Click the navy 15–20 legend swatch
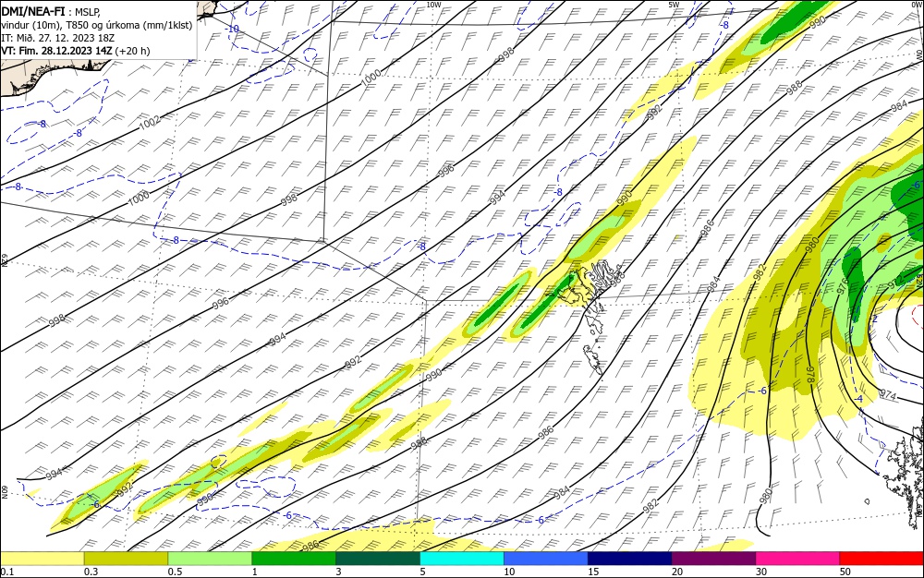Image resolution: width=924 pixels, height=578 pixels. coord(630,559)
